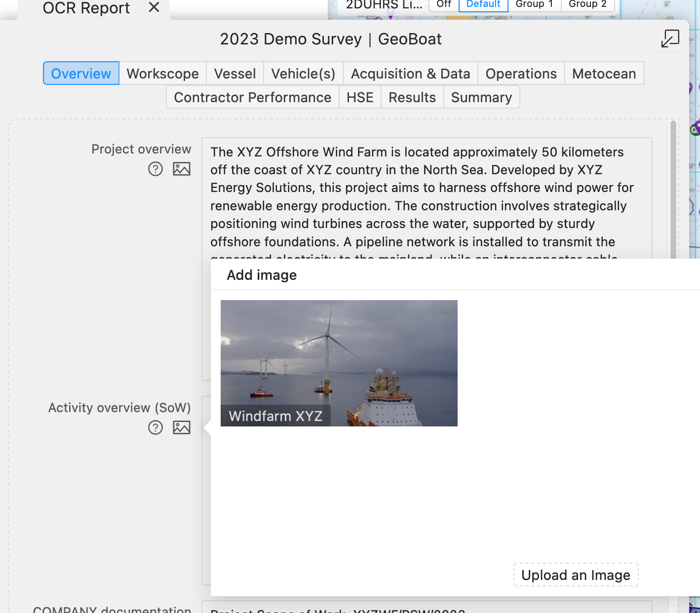Screen dimensions: 700x613
Task: Go to the Vessel tab
Action: [x=235, y=74]
